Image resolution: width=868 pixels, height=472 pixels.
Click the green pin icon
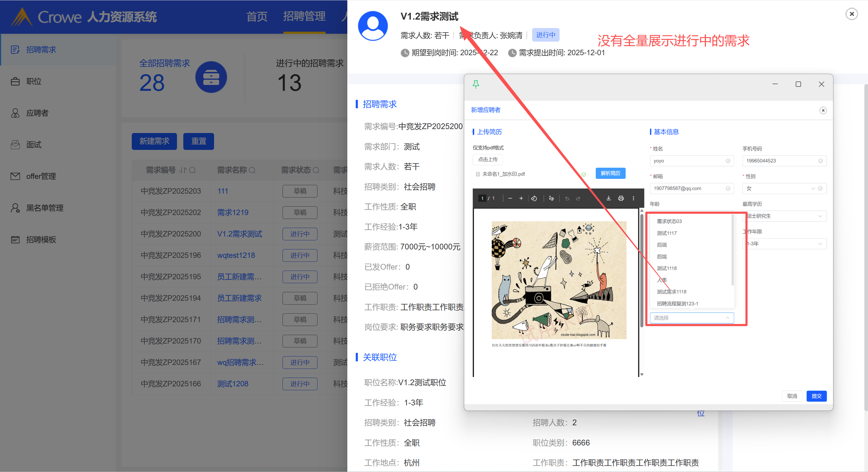point(476,84)
